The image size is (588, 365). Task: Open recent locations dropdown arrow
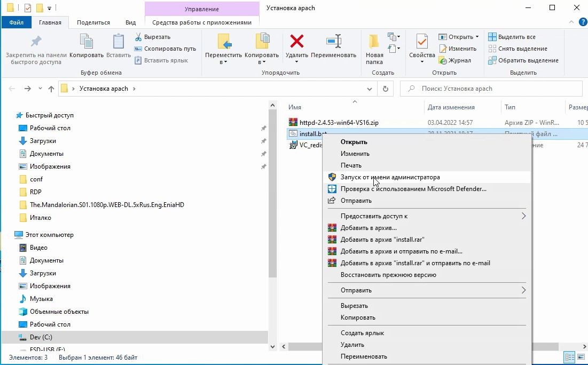tap(40, 89)
